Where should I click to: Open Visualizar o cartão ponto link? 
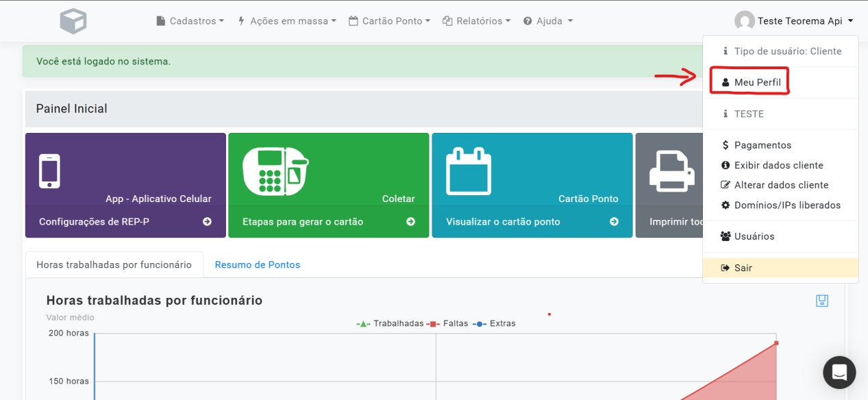coord(503,222)
